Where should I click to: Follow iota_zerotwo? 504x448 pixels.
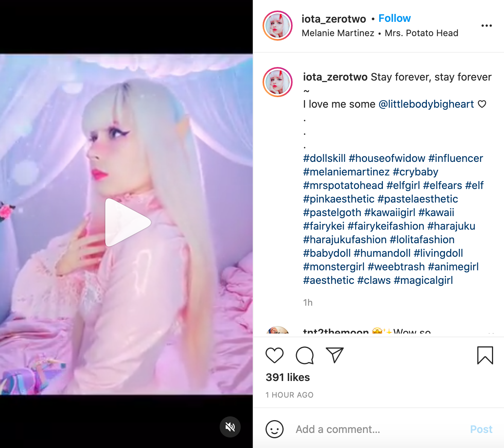[395, 18]
